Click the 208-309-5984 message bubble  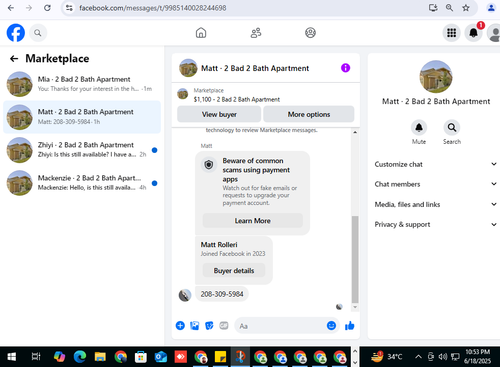point(222,294)
